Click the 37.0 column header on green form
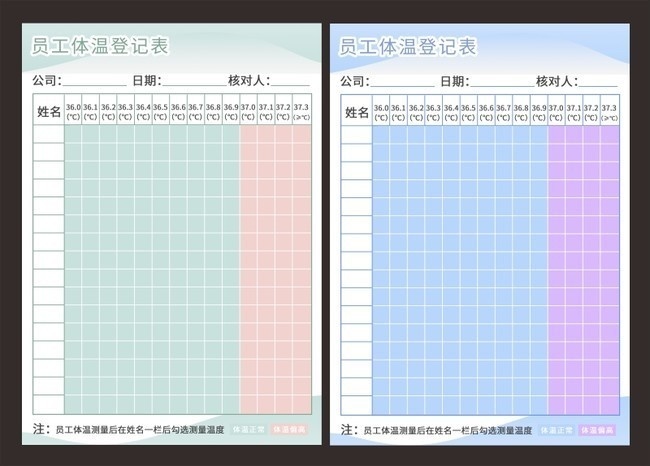Viewport: 650px width, 466px height. point(248,109)
